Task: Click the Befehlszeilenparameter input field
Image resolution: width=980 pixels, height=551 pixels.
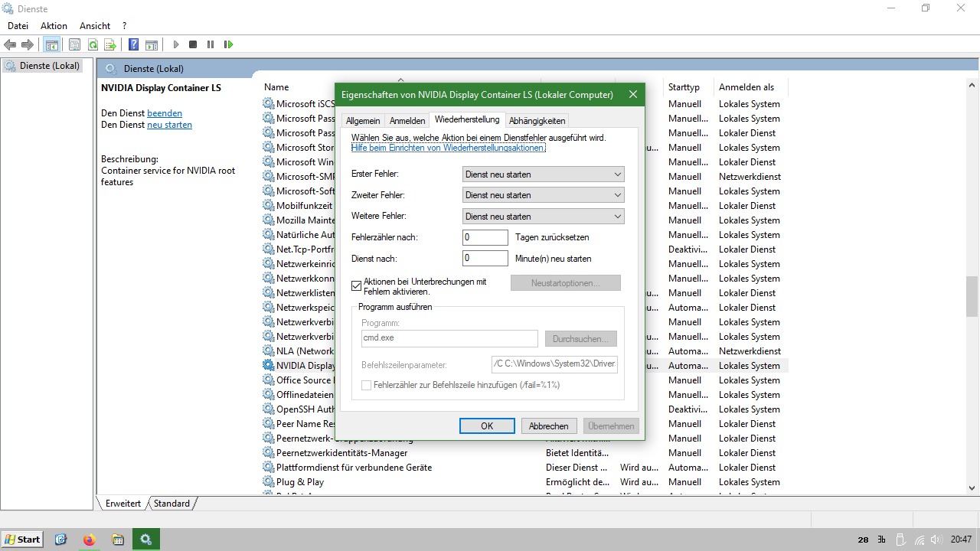Action: [554, 364]
